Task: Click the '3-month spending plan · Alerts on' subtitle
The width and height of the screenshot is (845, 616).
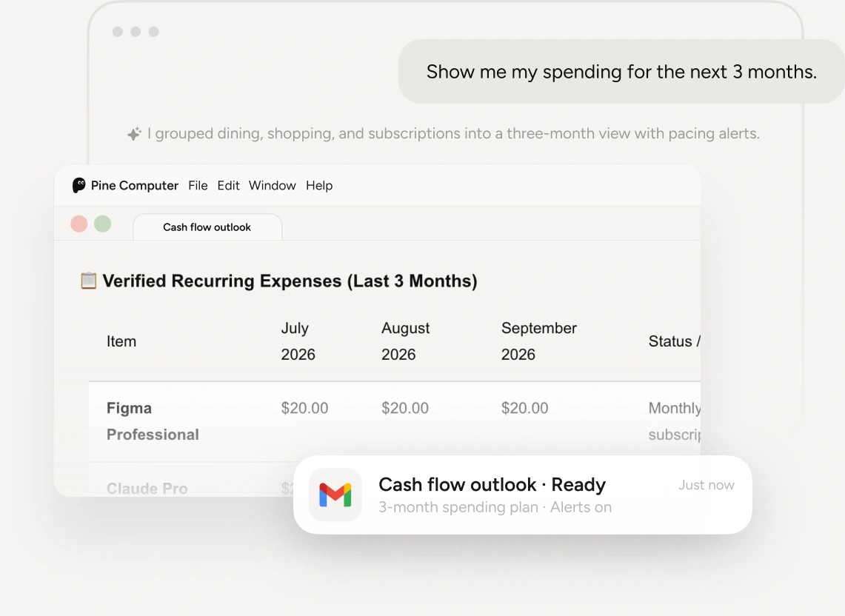Action: (x=495, y=507)
